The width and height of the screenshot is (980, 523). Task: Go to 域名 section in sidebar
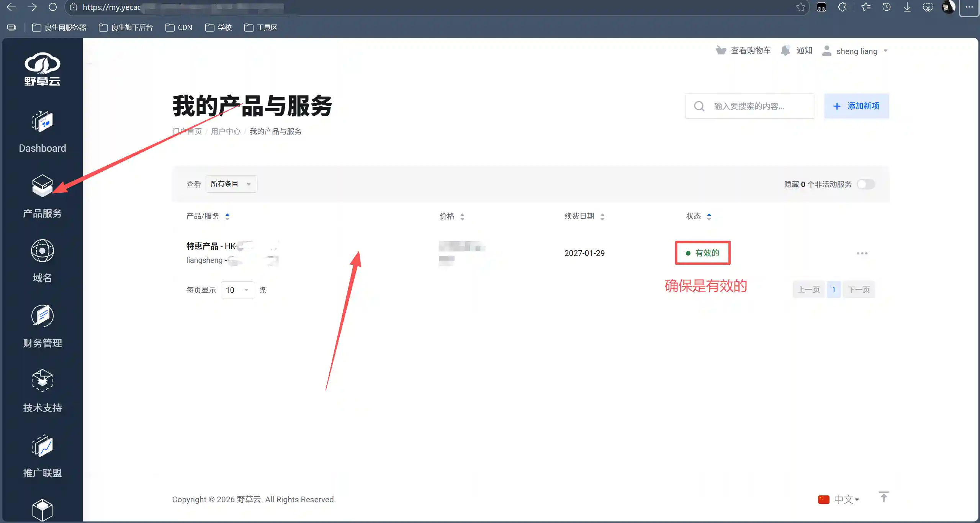pos(42,261)
